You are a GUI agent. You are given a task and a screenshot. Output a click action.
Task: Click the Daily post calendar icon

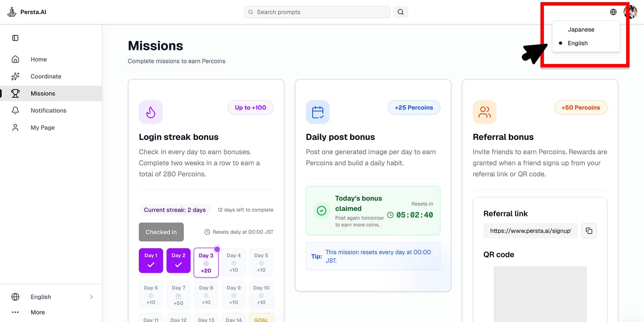click(318, 112)
